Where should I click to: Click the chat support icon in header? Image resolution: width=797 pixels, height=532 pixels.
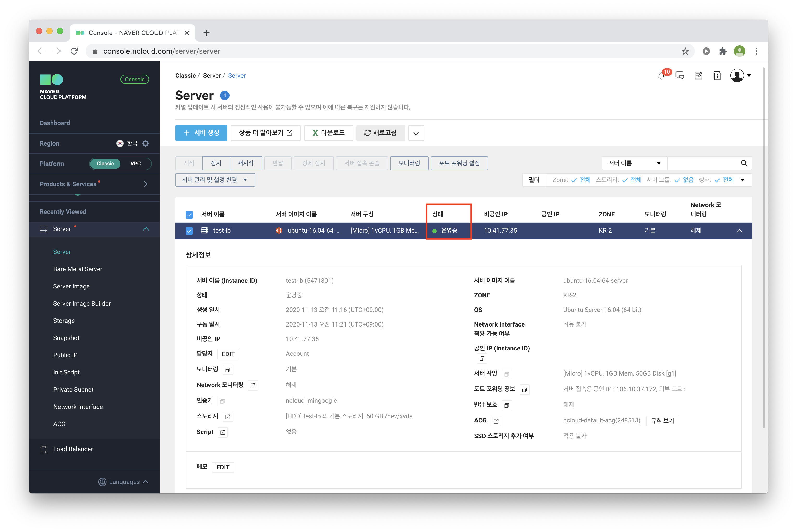pos(680,76)
